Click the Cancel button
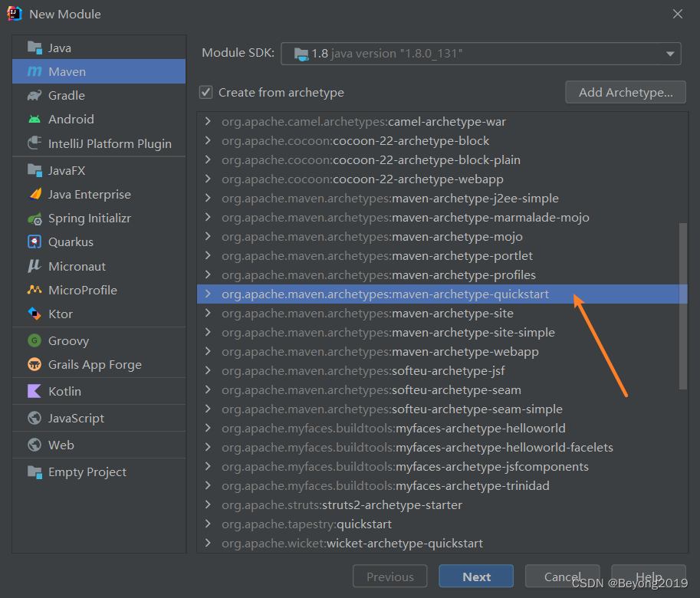 coord(563,577)
